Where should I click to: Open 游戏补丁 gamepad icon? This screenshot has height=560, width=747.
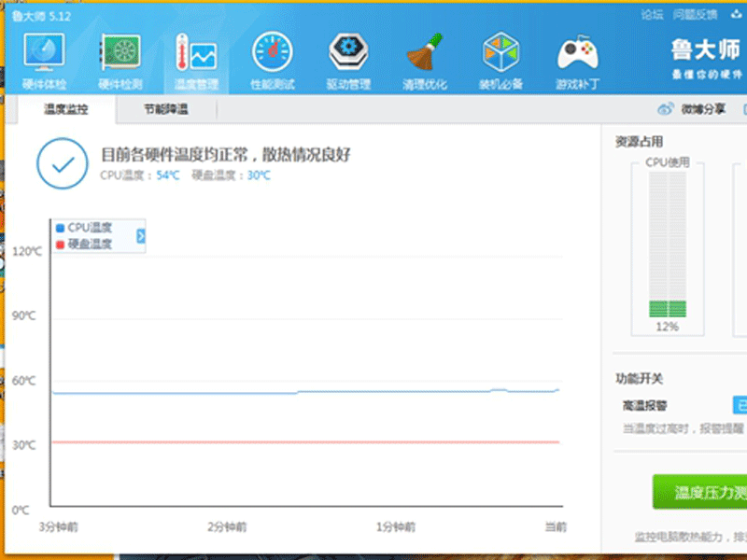coord(577,51)
